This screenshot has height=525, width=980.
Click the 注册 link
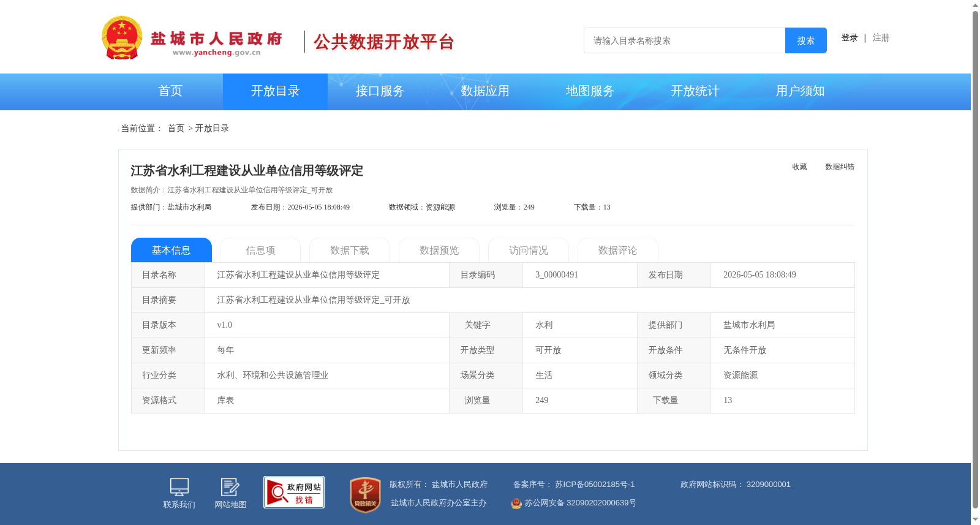click(881, 38)
